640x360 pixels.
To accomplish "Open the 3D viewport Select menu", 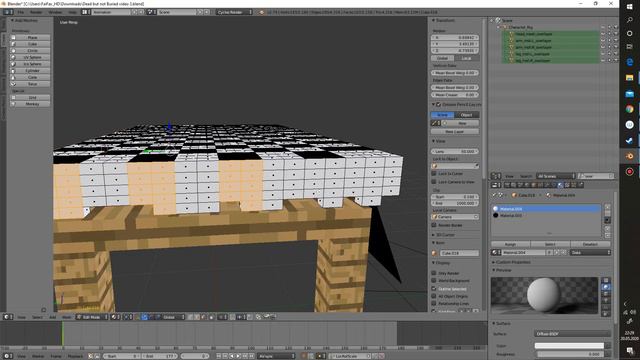I will tap(37, 317).
